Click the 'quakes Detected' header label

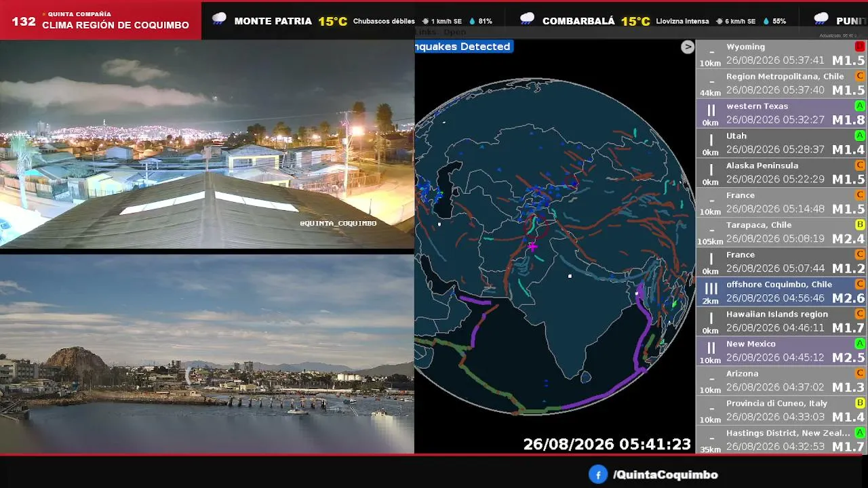pos(462,47)
